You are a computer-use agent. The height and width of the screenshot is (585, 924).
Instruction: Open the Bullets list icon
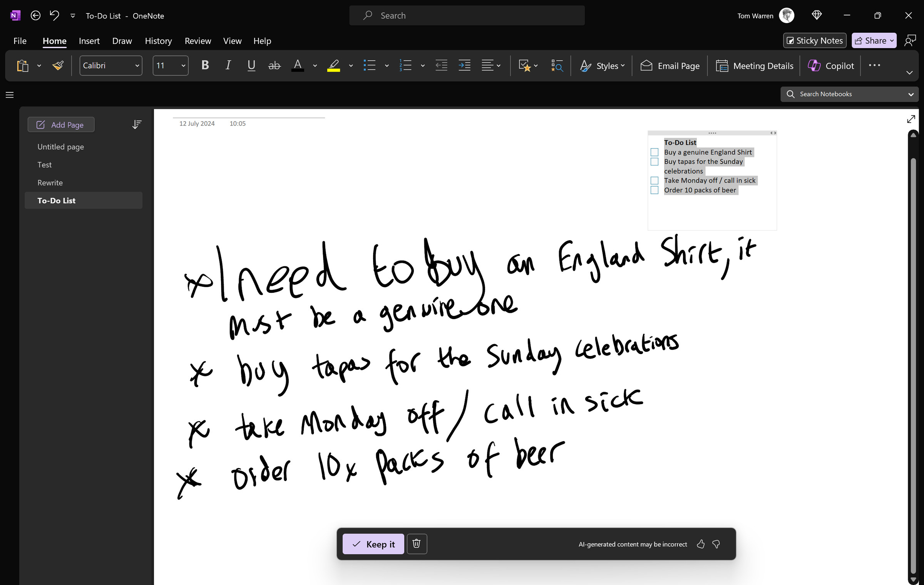point(370,65)
